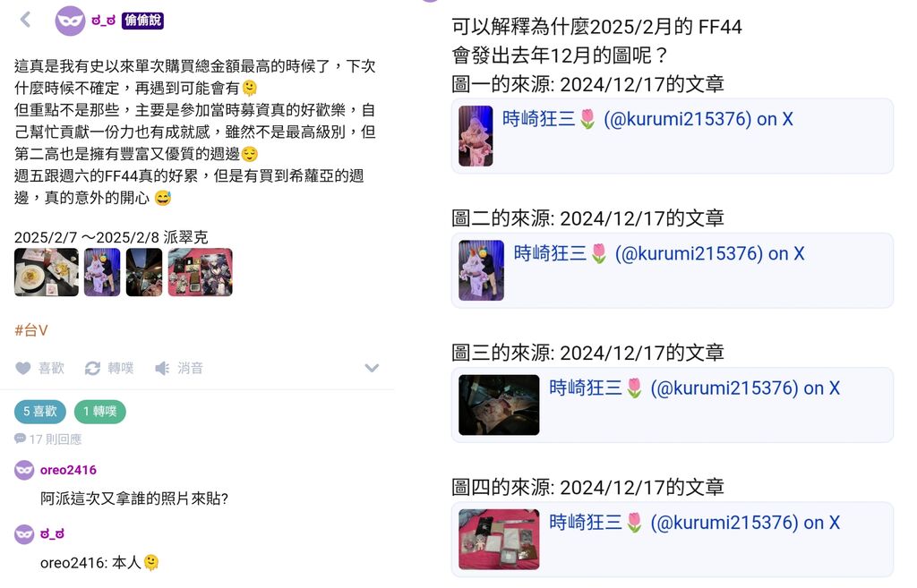Viewport: 917px width, 588px height.
Task: Expand post options chevron
Action: 372,368
